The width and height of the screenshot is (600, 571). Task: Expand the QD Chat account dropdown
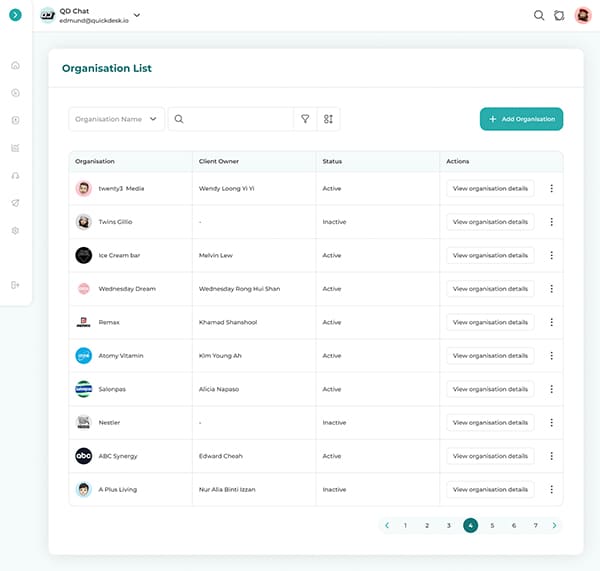137,15
